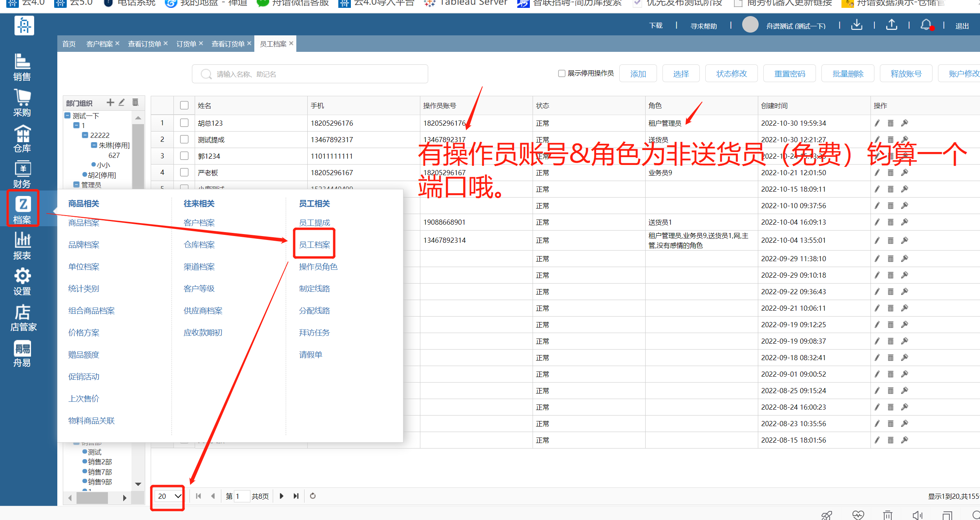Screen dimensions: 980x520
Task: Click the app logo in the header
Action: point(24,26)
